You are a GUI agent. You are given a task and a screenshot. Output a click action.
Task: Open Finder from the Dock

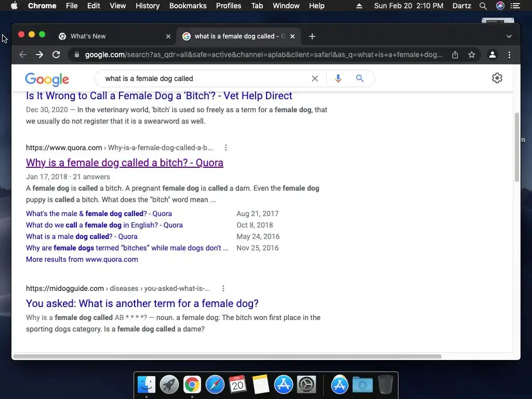(x=146, y=385)
